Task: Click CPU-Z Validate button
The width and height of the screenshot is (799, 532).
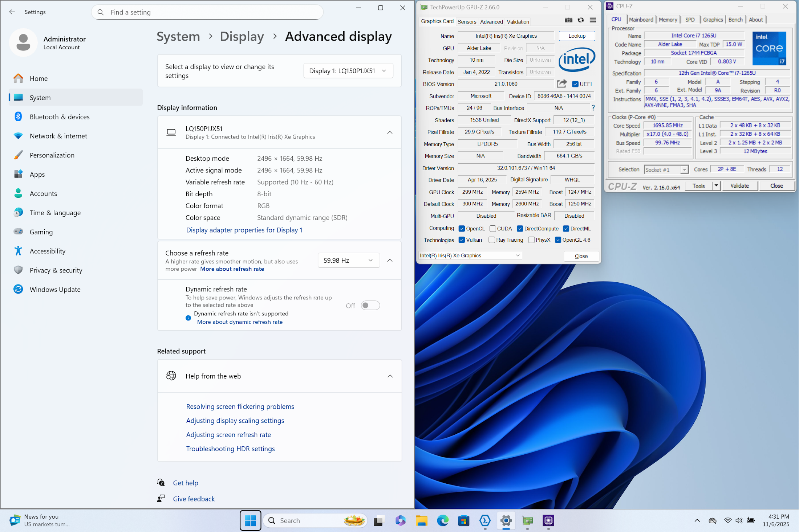Action: point(739,186)
